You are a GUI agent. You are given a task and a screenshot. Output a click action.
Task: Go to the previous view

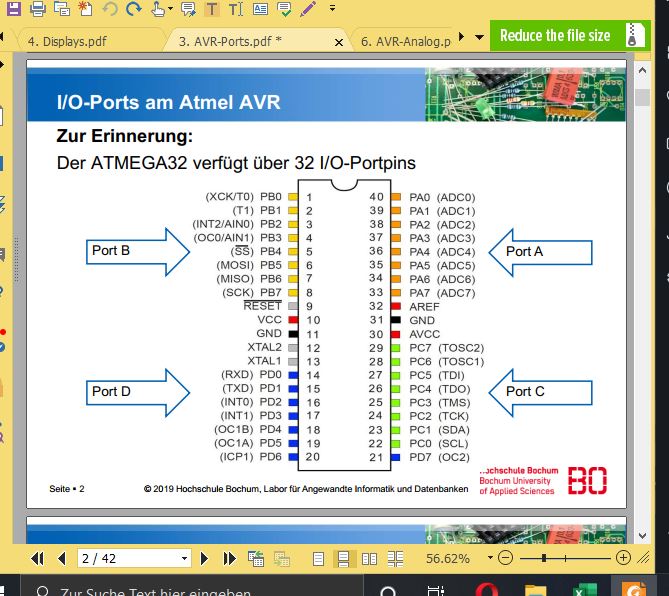pyautogui.click(x=256, y=558)
